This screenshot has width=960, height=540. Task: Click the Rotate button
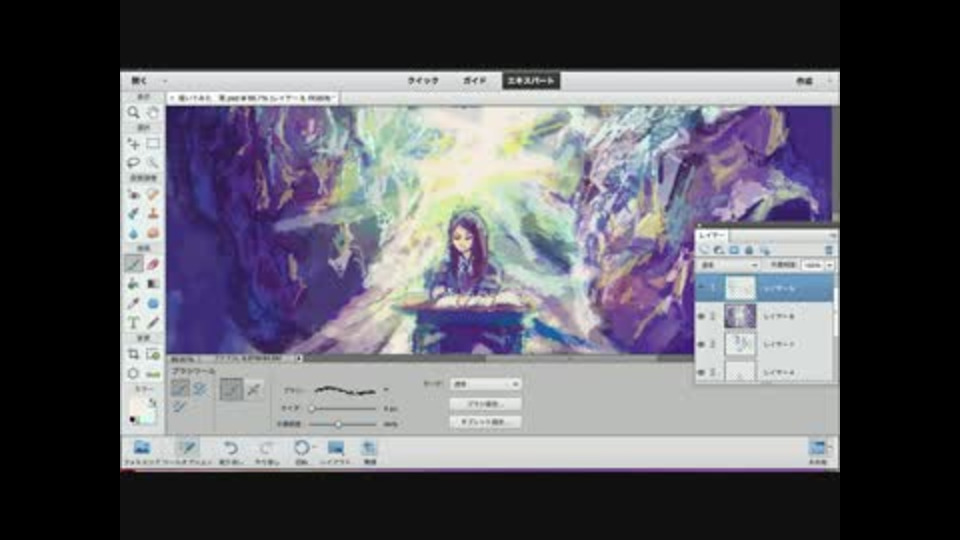point(302,452)
